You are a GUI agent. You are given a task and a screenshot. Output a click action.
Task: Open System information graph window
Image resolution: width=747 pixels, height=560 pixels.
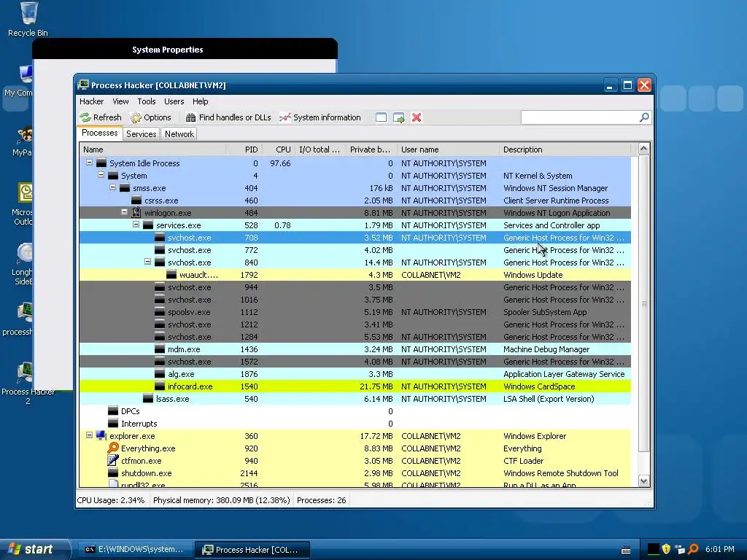pyautogui.click(x=320, y=117)
